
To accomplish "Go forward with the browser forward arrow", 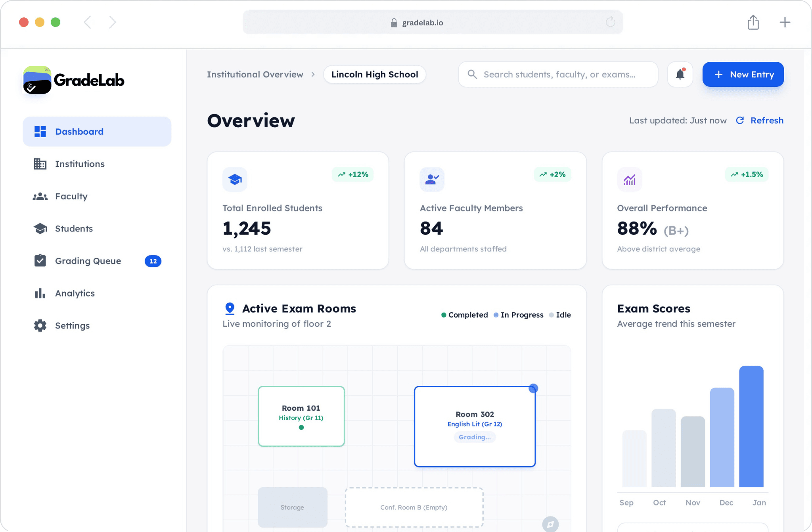I will pos(112,22).
